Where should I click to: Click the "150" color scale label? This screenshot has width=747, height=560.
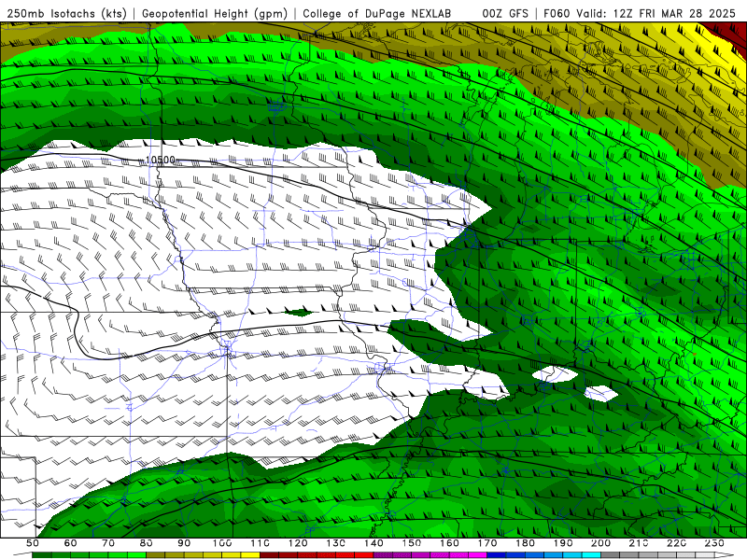412,543
